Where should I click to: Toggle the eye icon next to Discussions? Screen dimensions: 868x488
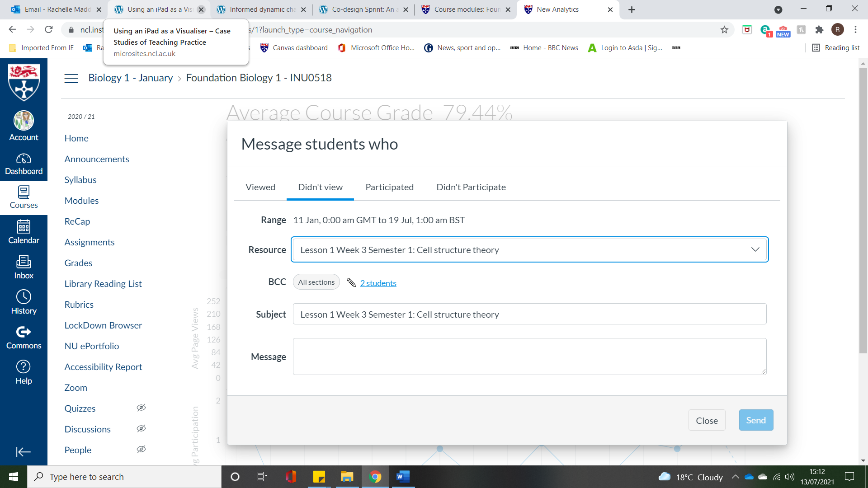pyautogui.click(x=141, y=428)
